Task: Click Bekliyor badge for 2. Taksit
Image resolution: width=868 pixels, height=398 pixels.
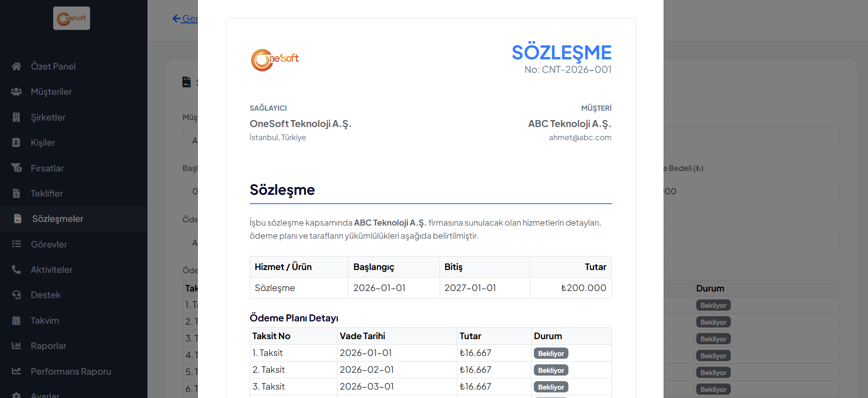Action: (551, 370)
